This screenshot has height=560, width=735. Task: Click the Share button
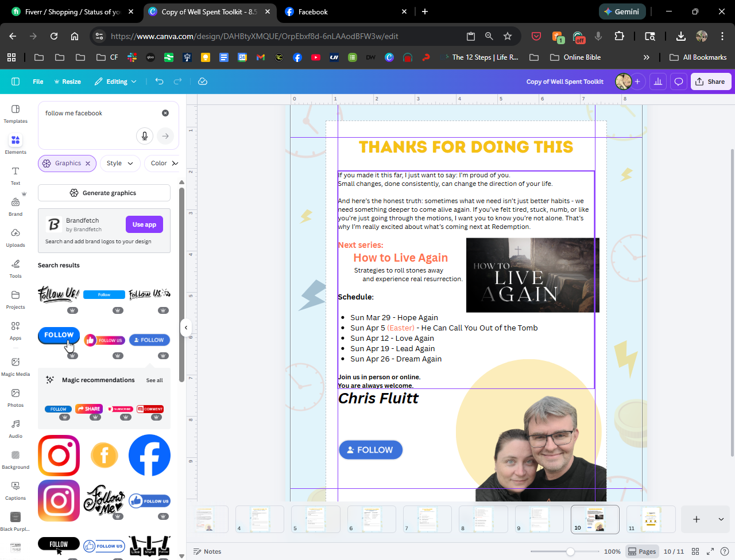[710, 81]
